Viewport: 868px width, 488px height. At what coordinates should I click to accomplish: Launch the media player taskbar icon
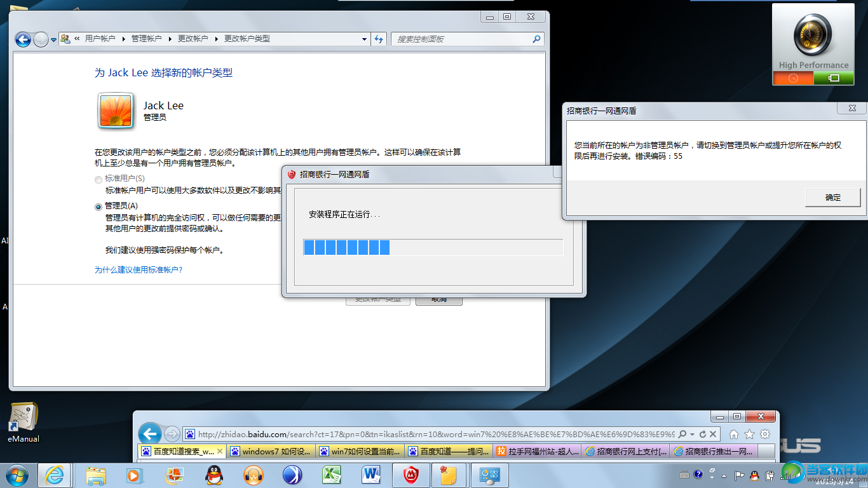tap(133, 475)
